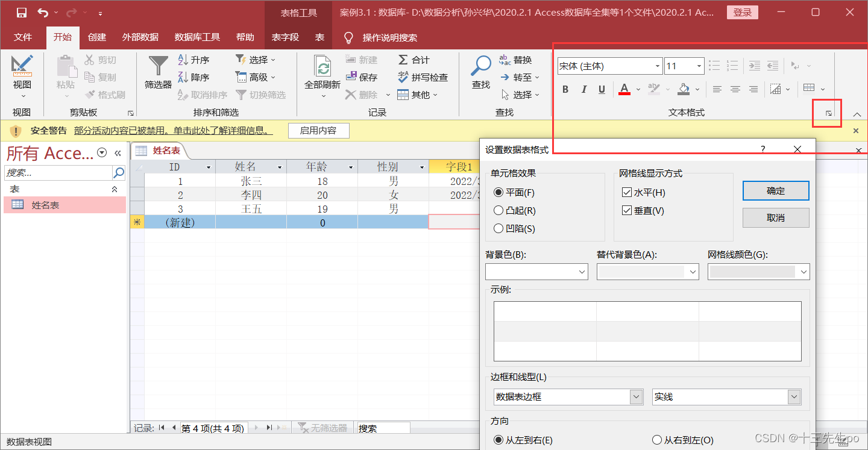Toggle Underline formatting
Viewport: 868px width, 450px height.
(x=602, y=89)
